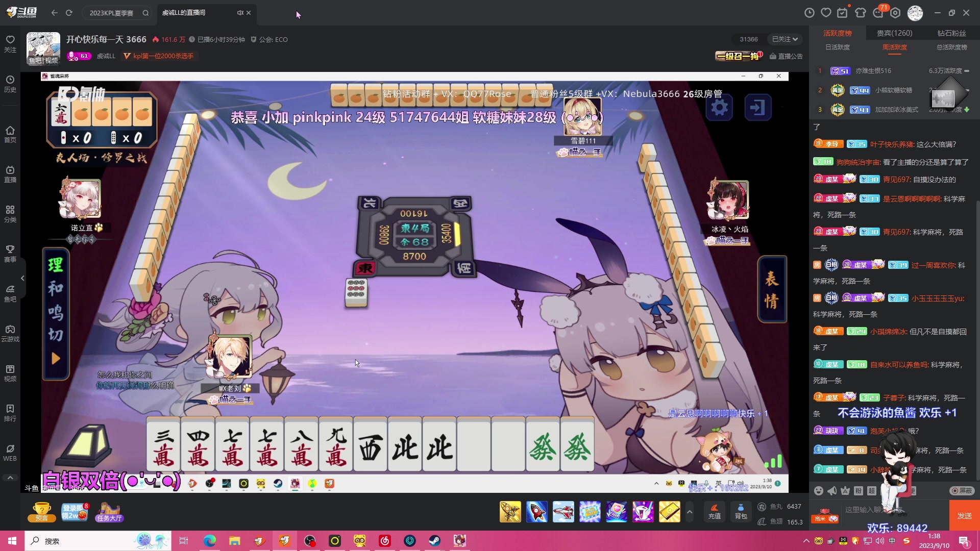This screenshot has height=551, width=980.
Task: Click the watch history clock icon in title bar
Action: [x=810, y=13]
